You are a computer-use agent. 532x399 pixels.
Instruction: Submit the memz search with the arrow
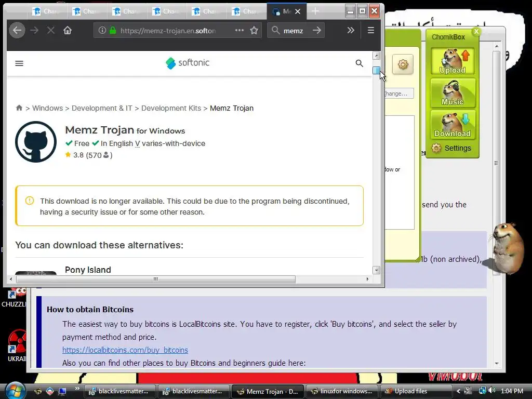317,31
